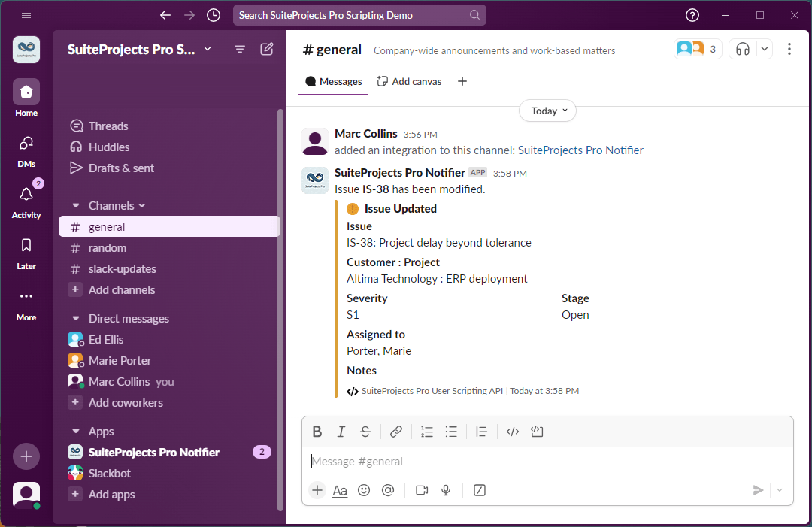
Task: Go forward in history arrow
Action: [x=189, y=16]
